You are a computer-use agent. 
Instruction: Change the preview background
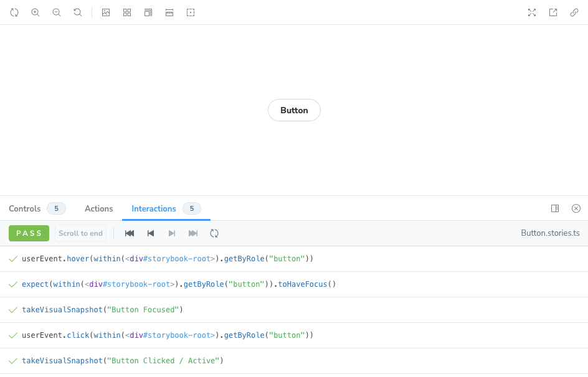click(106, 12)
